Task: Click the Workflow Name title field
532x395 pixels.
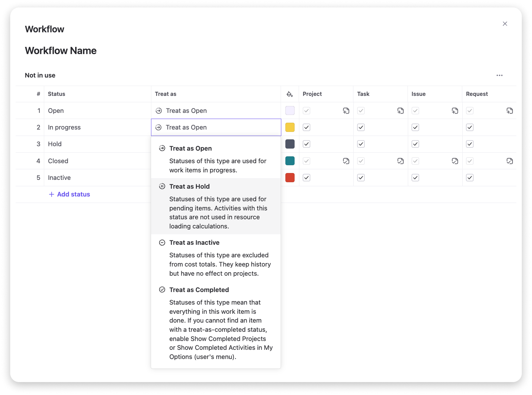Action: (61, 51)
